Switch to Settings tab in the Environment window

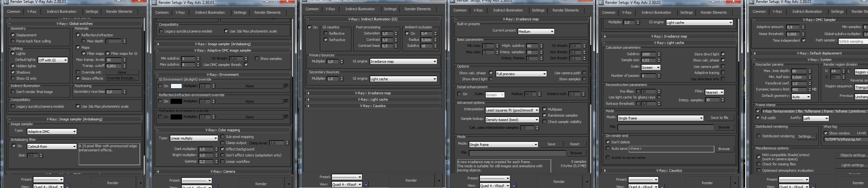click(x=240, y=12)
